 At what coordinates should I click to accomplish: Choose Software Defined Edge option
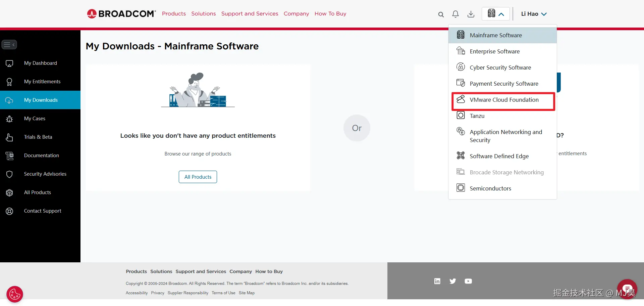pyautogui.click(x=502, y=156)
